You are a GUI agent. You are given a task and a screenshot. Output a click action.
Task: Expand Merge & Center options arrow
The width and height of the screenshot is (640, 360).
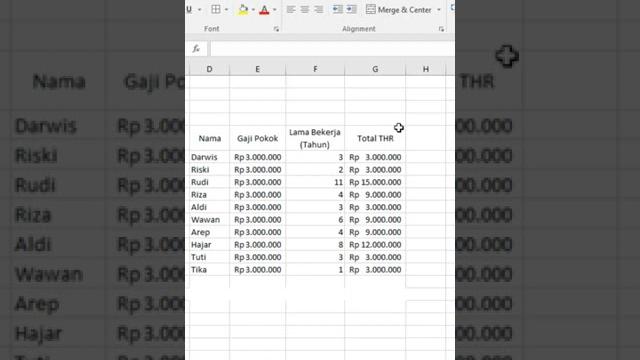(439, 9)
